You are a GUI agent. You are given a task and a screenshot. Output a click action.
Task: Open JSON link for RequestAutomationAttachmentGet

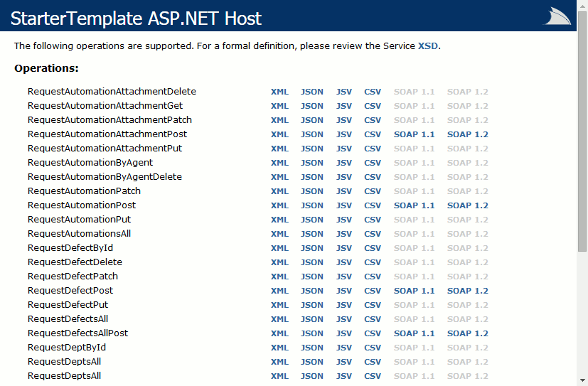pyautogui.click(x=311, y=106)
